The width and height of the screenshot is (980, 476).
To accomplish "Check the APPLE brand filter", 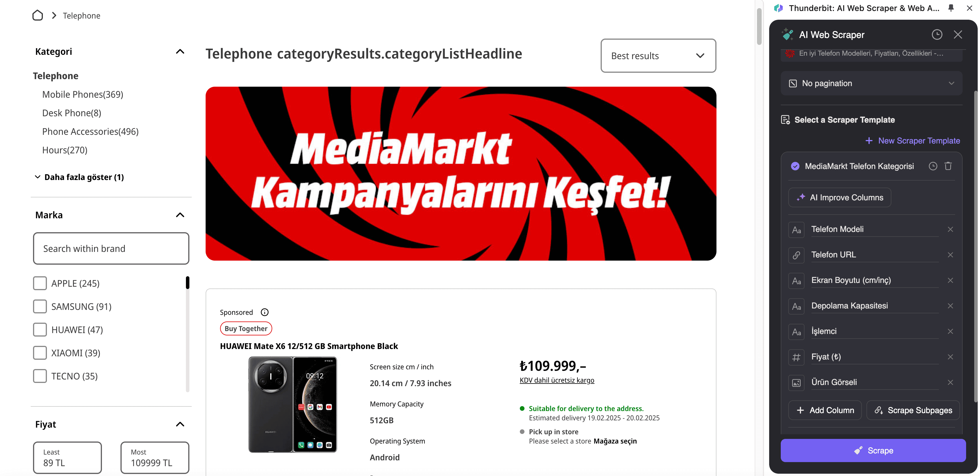I will [40, 283].
